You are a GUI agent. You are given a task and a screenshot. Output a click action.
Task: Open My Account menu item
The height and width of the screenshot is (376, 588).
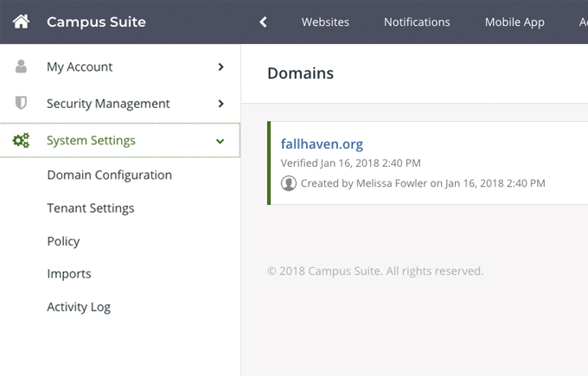tap(120, 67)
